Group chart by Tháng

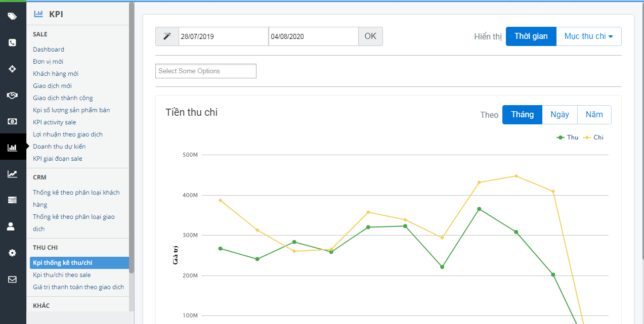click(x=522, y=115)
